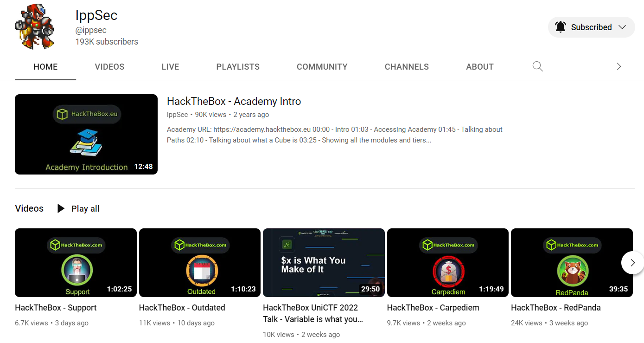Click the notification bell icon
The image size is (644, 343).
pyautogui.click(x=560, y=27)
